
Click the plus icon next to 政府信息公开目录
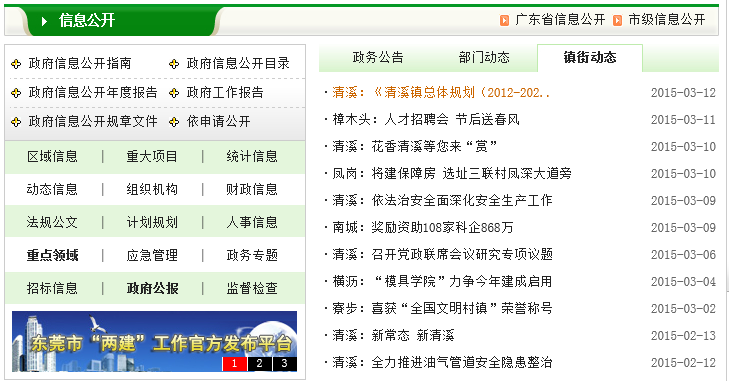pyautogui.click(x=174, y=64)
